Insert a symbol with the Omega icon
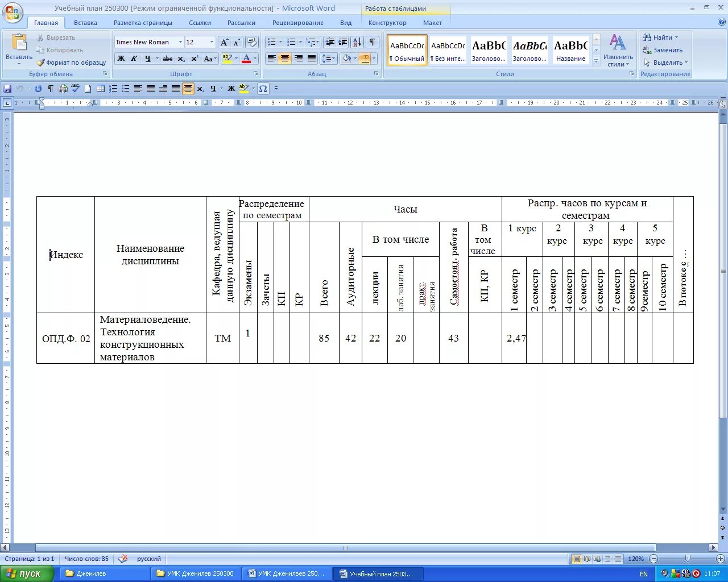 point(263,89)
